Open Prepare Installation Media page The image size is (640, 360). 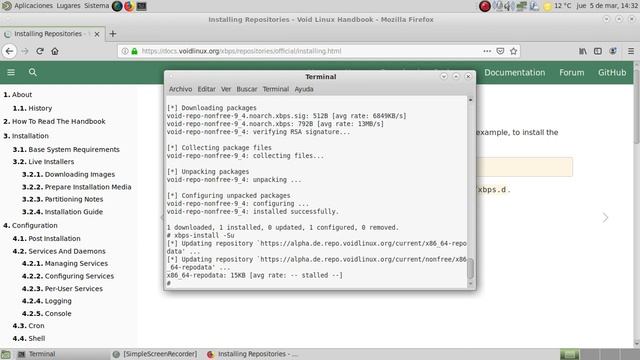click(x=77, y=187)
